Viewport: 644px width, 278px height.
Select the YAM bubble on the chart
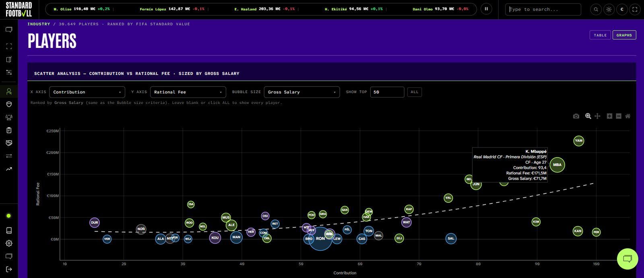(x=578, y=141)
